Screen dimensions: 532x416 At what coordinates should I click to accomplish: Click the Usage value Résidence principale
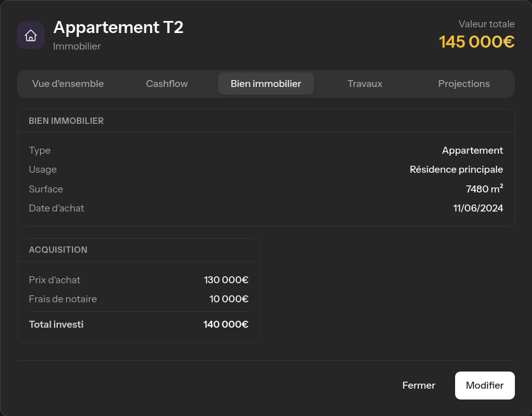[x=456, y=170]
